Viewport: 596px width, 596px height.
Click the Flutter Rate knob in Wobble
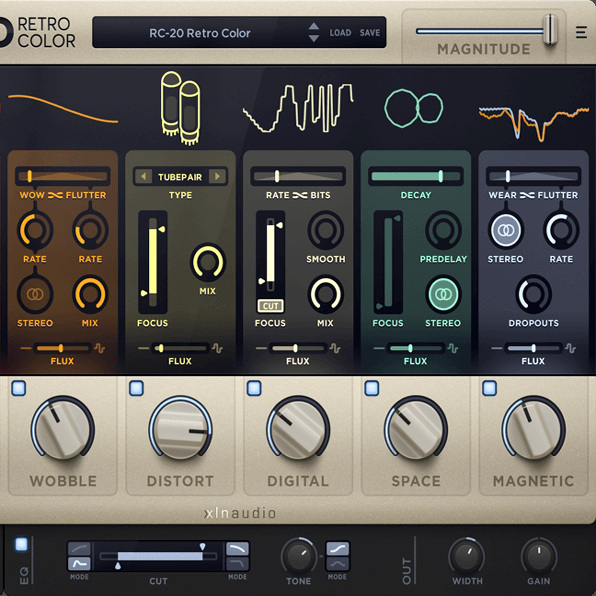[90, 230]
